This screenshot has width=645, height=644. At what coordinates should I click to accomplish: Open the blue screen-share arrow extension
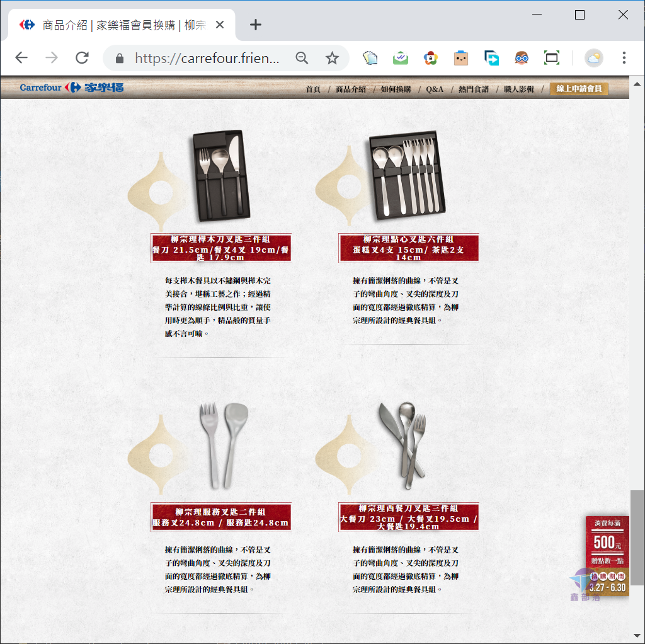click(x=491, y=58)
